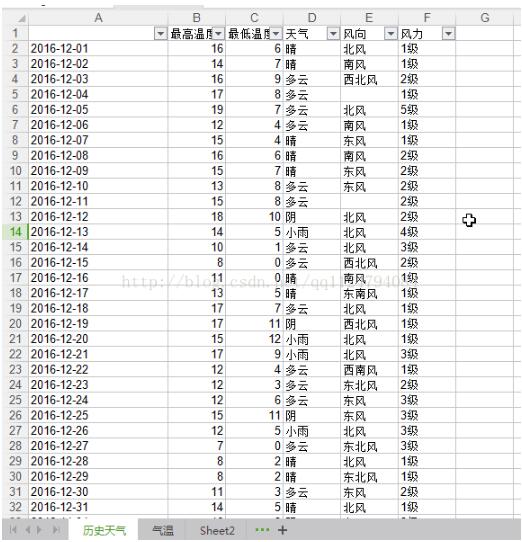Go to the next sheet tab arrow
522x542 pixels.
click(39, 530)
